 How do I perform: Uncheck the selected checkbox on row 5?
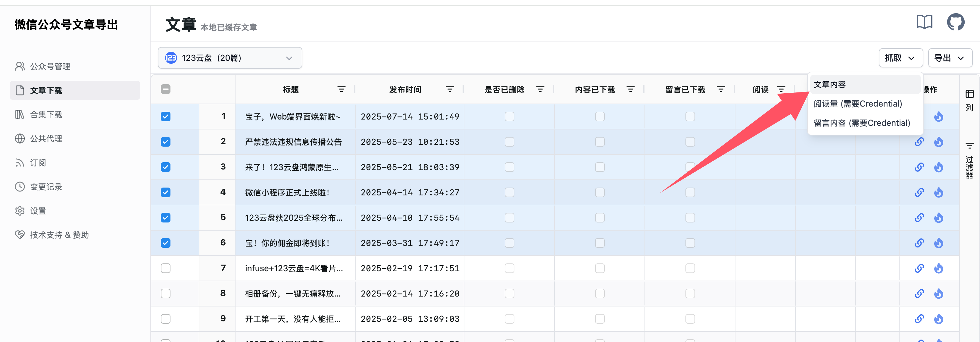[165, 218]
